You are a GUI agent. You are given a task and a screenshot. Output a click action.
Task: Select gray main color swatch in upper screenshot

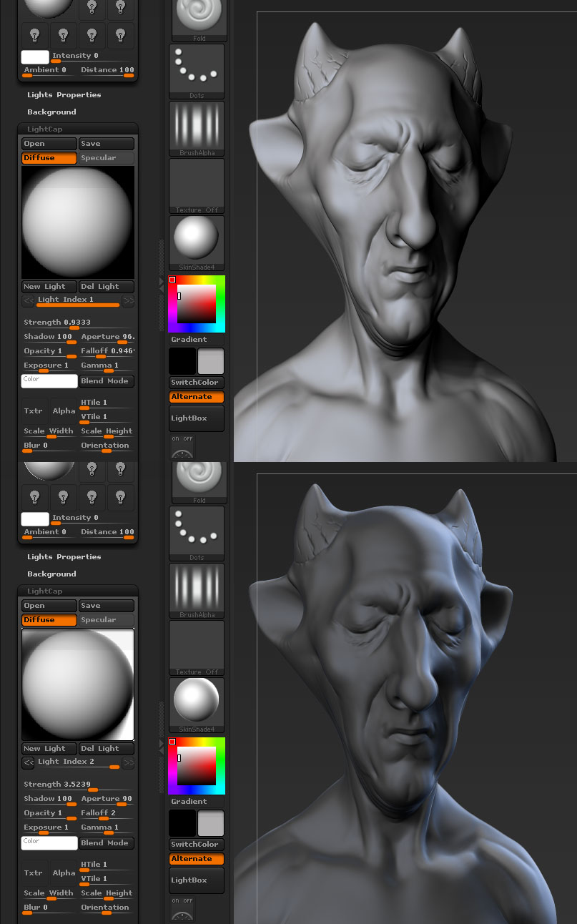coord(210,361)
